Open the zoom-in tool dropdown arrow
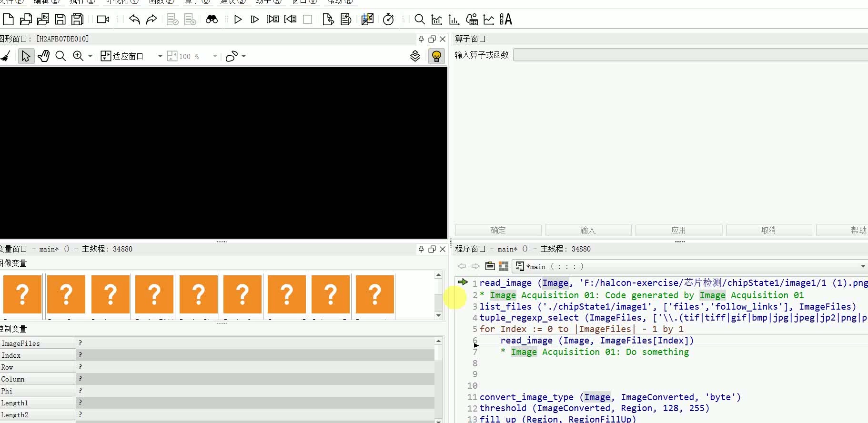This screenshot has width=868, height=423. pos(90,56)
